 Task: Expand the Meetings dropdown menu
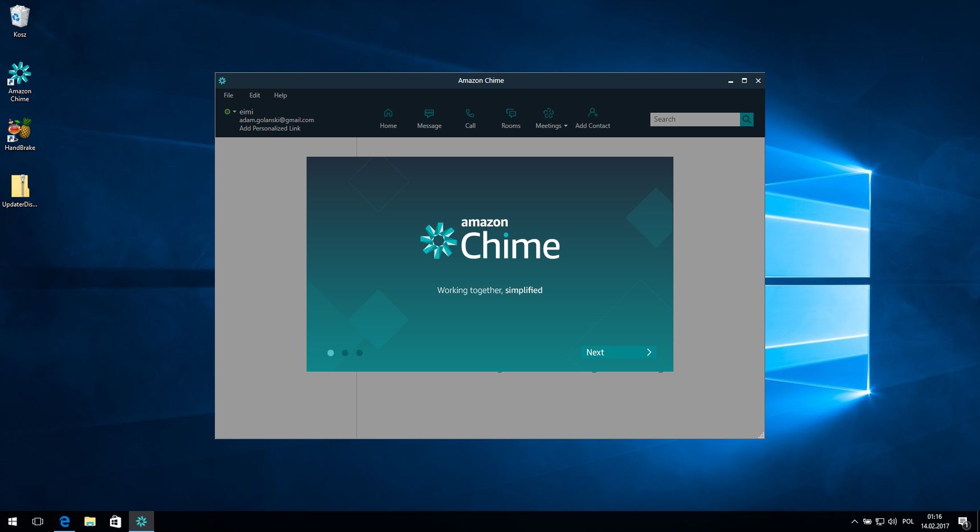coord(551,118)
